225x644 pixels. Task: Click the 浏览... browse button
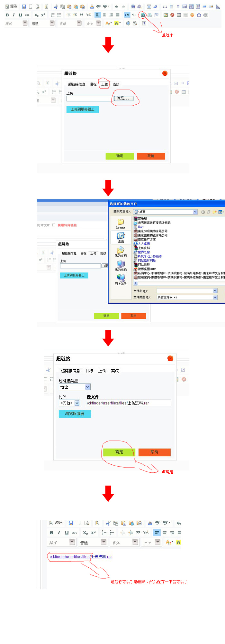click(124, 98)
